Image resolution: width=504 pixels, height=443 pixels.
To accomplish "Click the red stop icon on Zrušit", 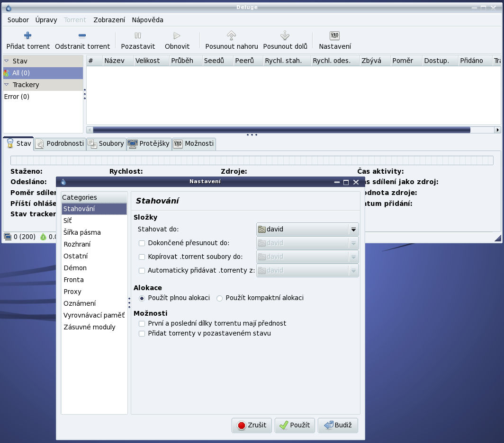I will pos(242,425).
